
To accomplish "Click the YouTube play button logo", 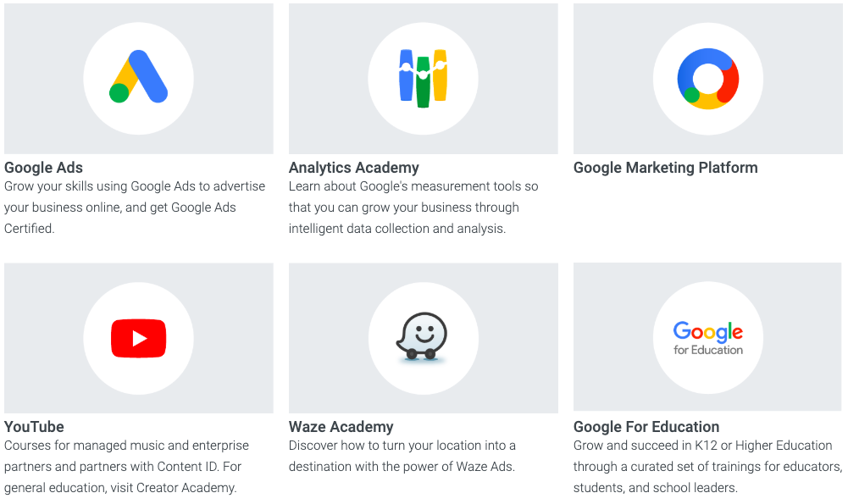I will 139,339.
